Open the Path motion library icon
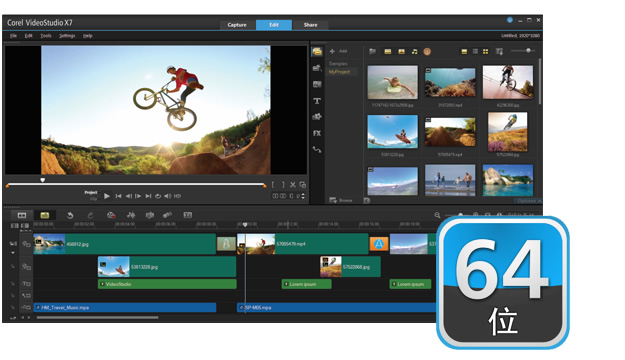This screenshot has width=625, height=360. click(317, 150)
